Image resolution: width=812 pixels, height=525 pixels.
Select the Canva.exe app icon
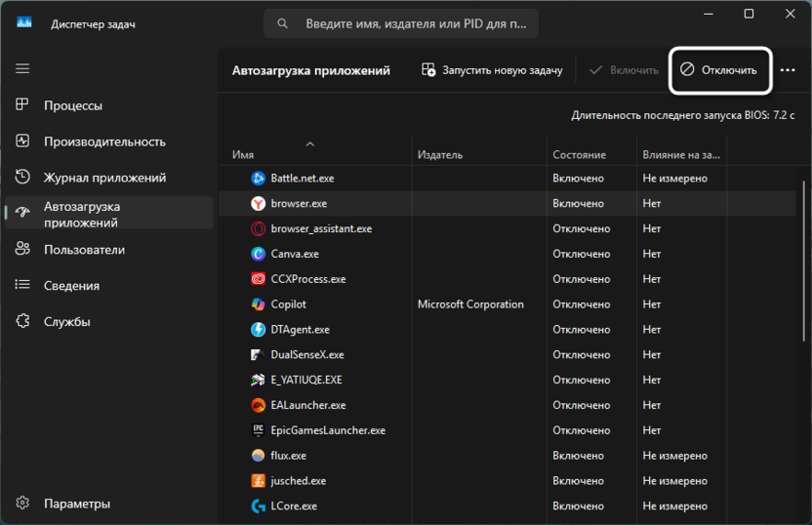point(258,254)
